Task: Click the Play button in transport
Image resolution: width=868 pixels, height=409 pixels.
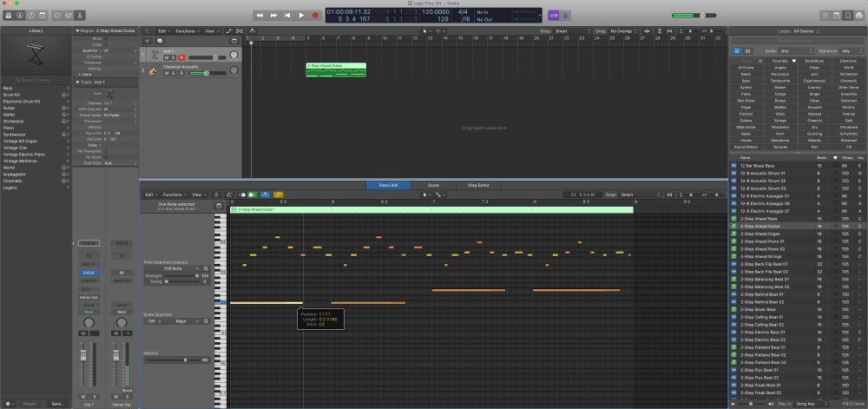Action: [302, 16]
